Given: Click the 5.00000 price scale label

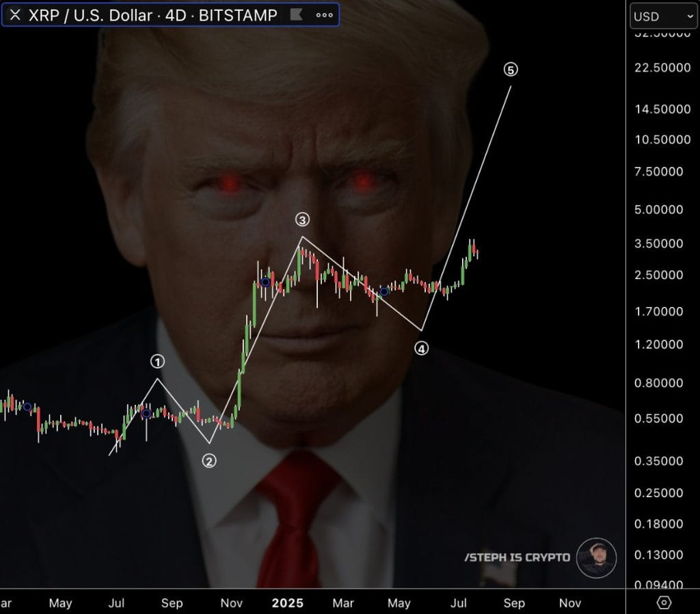Looking at the screenshot, I should 658,209.
